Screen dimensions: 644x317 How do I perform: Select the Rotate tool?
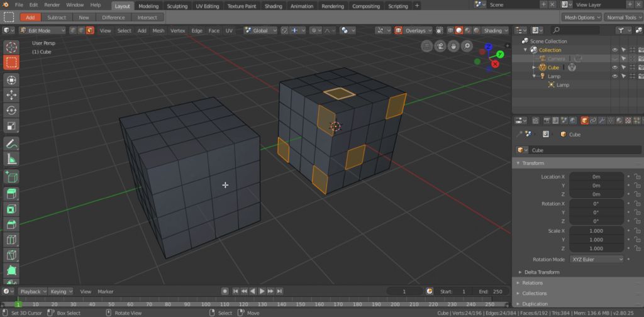point(11,111)
